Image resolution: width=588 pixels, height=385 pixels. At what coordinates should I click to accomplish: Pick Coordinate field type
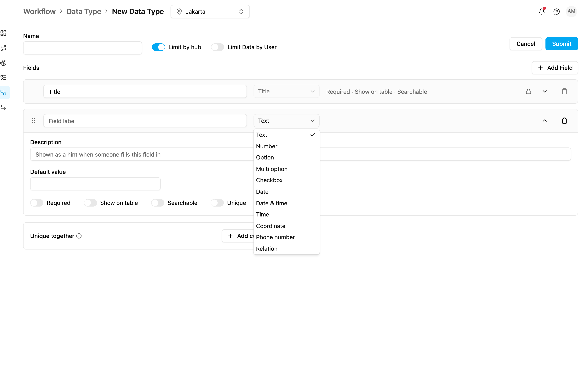pos(286,226)
